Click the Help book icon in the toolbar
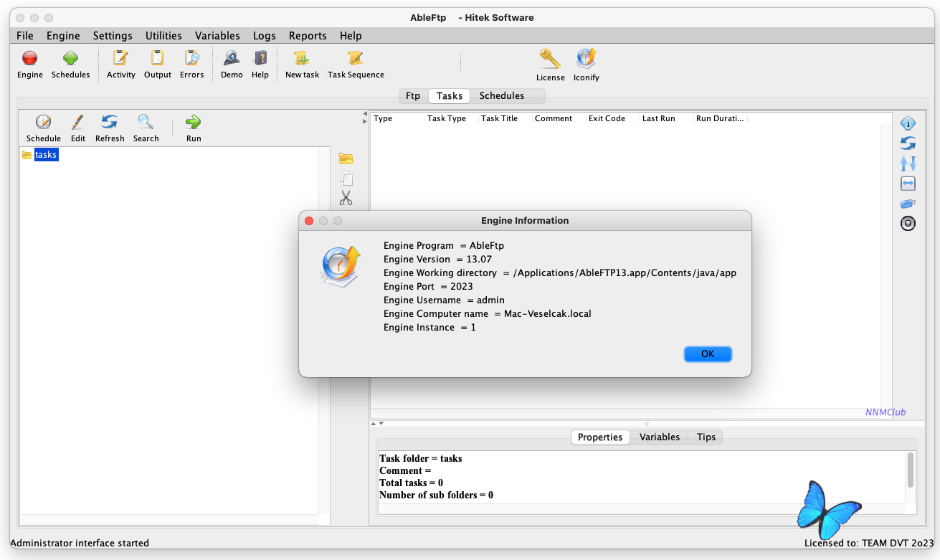Viewport: 940px width, 560px height. (x=260, y=59)
